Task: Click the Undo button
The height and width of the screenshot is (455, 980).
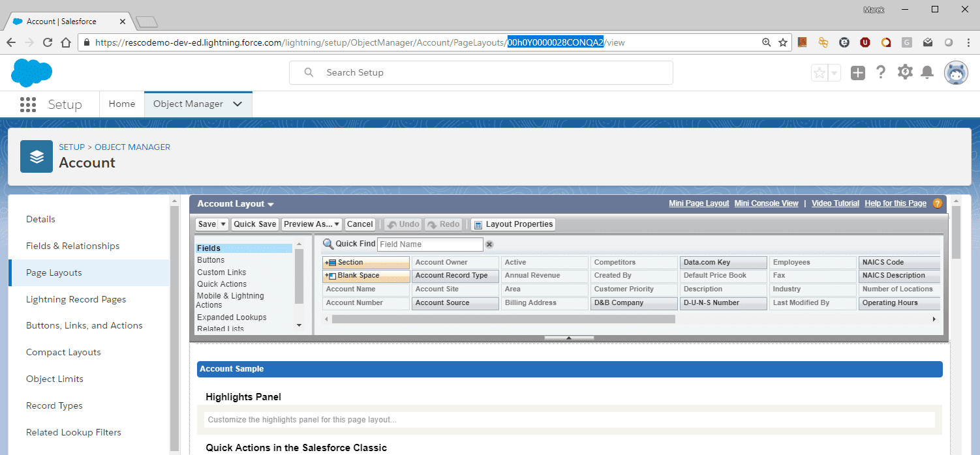Action: point(403,224)
